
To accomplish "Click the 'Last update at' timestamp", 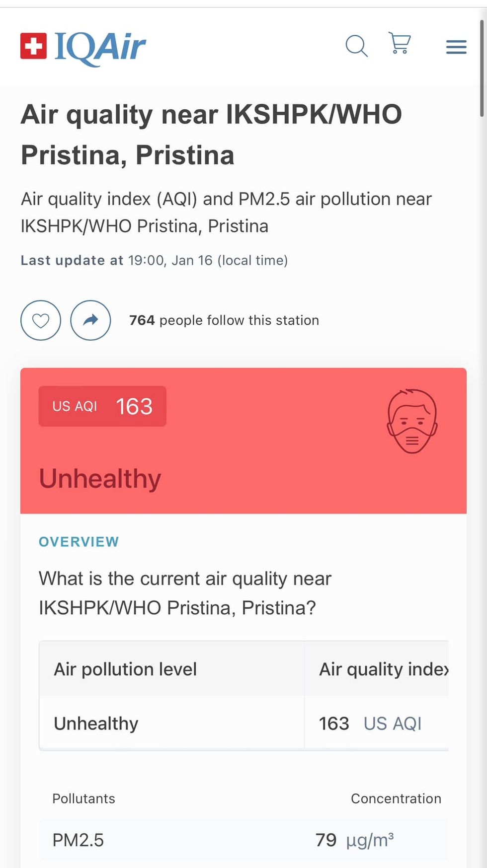I will pos(154,260).
